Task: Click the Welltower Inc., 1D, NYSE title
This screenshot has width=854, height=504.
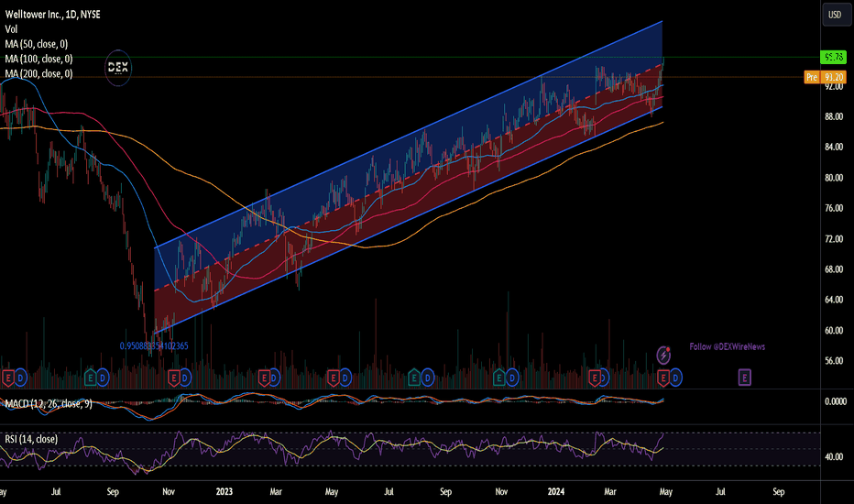Action: (53, 14)
